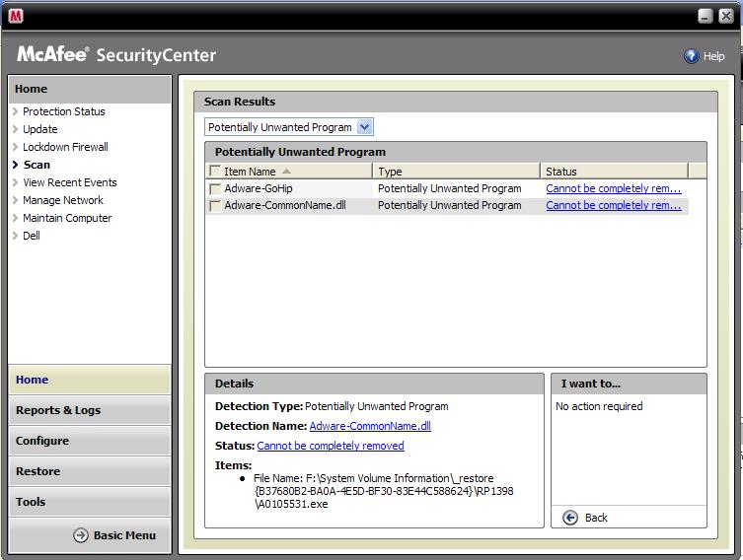Click the dropdown arrow of scan results filter

[364, 127]
